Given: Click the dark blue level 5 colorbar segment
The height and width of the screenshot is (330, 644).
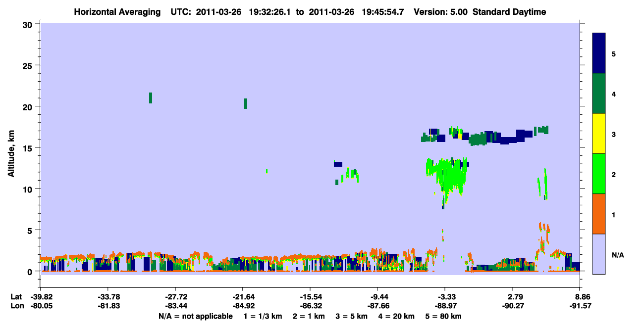Looking at the screenshot, I should (599, 53).
